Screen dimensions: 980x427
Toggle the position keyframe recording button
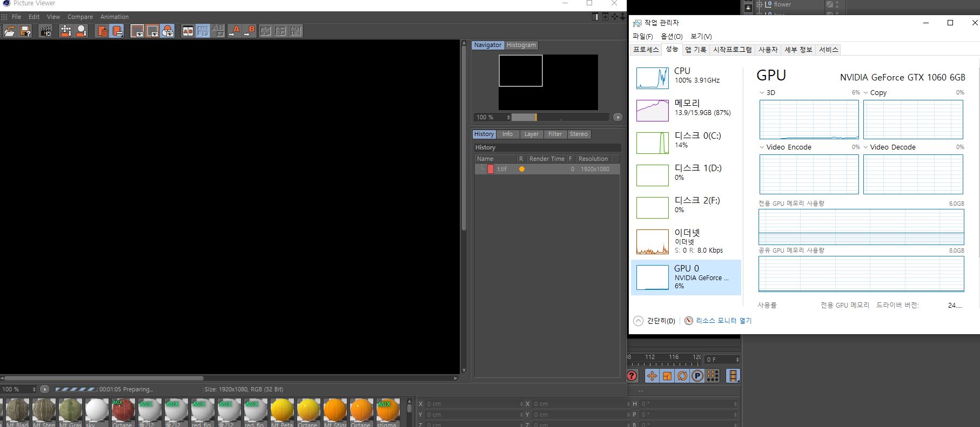pos(652,376)
